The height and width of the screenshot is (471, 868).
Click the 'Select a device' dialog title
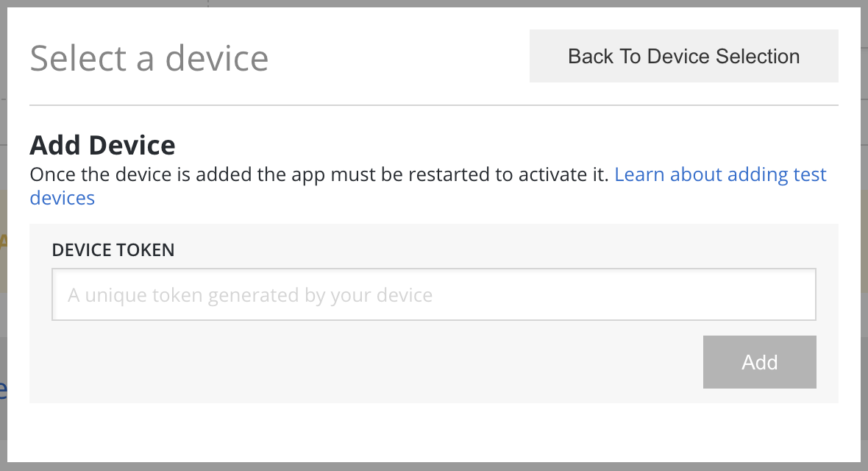tap(149, 58)
